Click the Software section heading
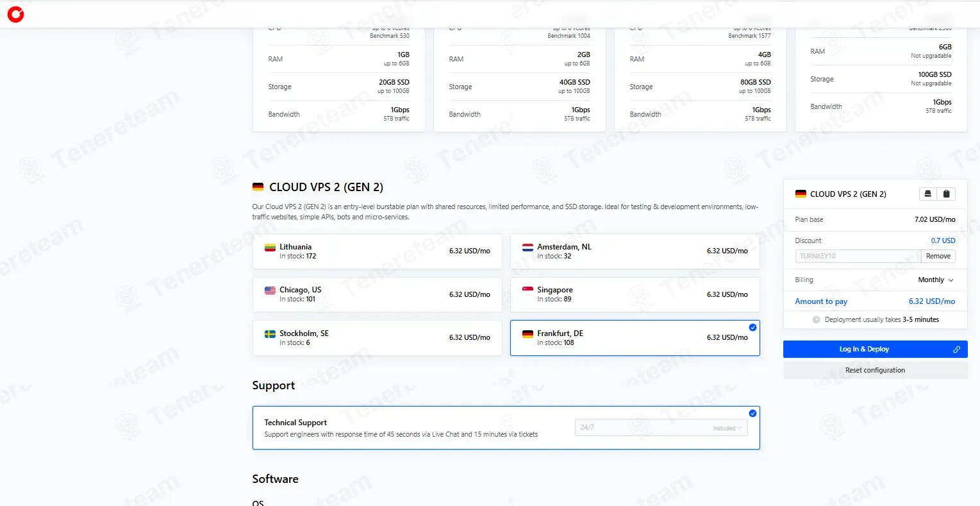Viewport: 980px width, 506px height. pyautogui.click(x=276, y=479)
